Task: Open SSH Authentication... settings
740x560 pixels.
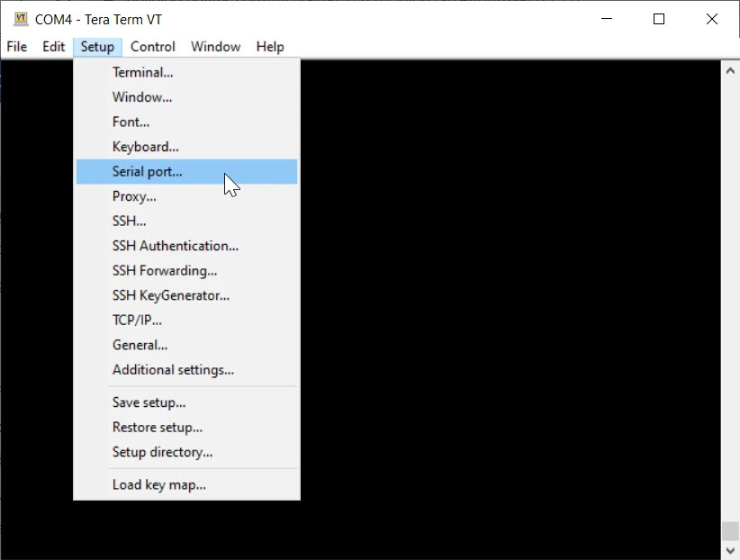Action: 175,246
